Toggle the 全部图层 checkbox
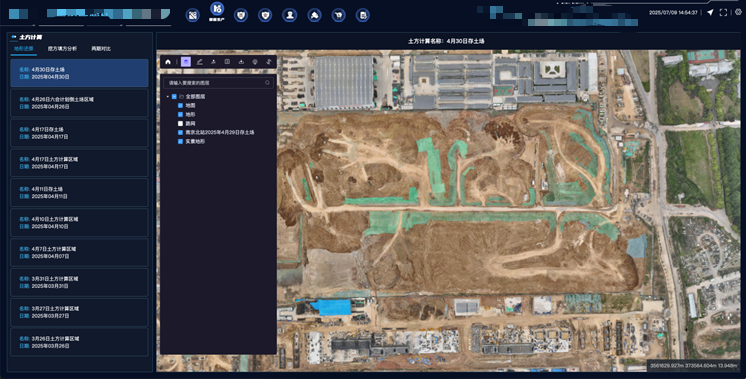 point(175,97)
